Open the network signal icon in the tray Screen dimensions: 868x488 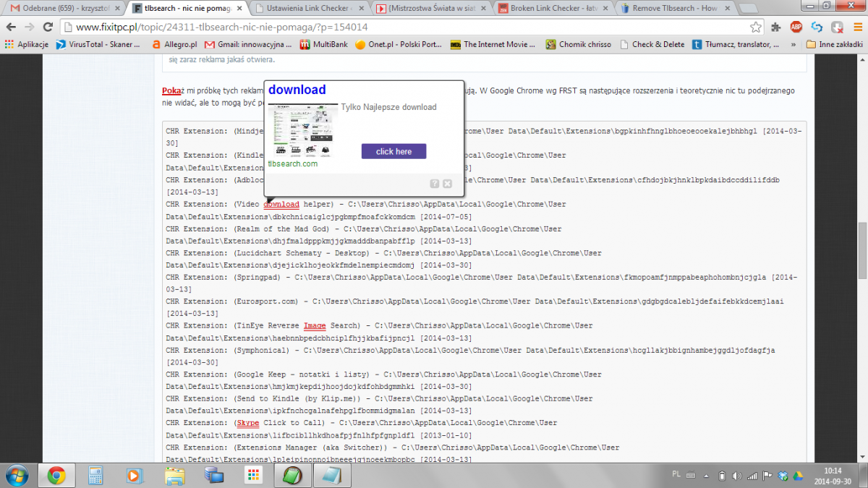pos(753,475)
